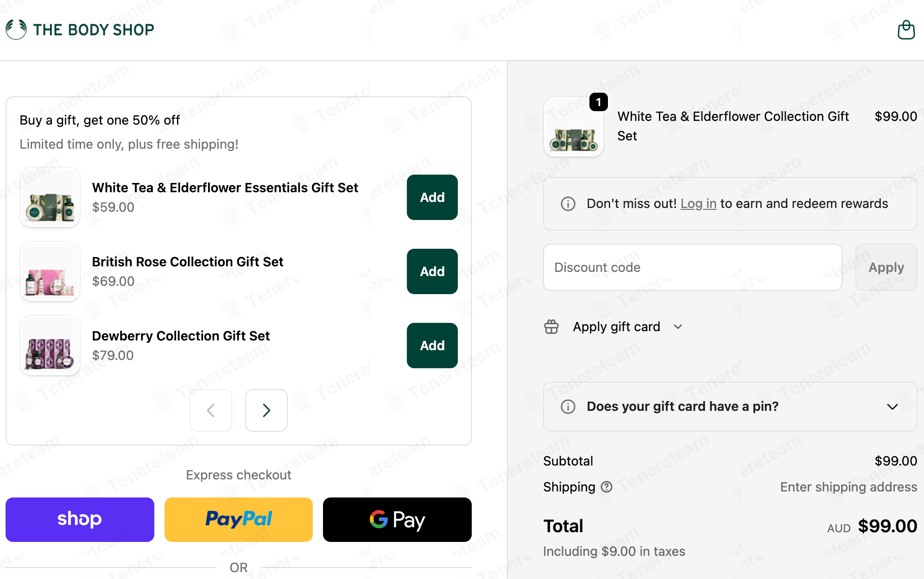The height and width of the screenshot is (579, 924).
Task: Open the cart White Tea Collection thumbnail
Action: click(574, 127)
